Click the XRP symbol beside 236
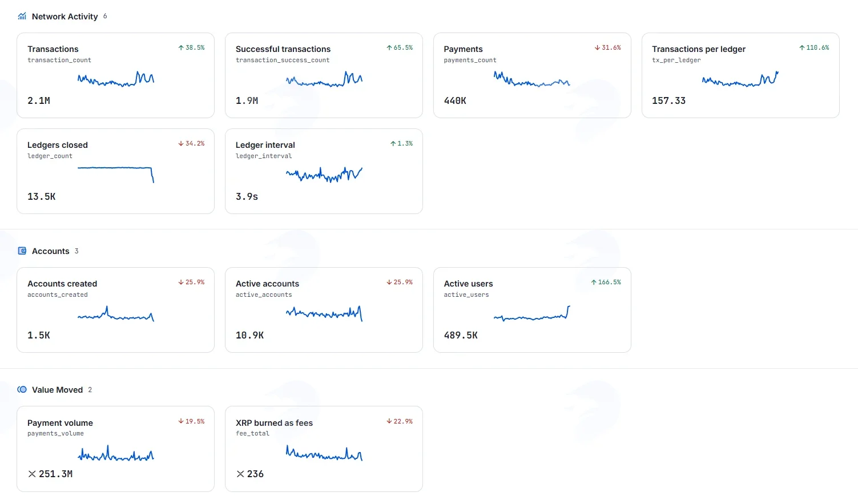 pos(240,474)
